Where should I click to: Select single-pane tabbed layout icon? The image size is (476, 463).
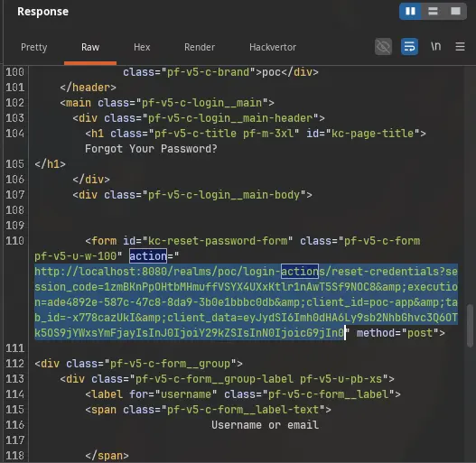pyautogui.click(x=455, y=11)
